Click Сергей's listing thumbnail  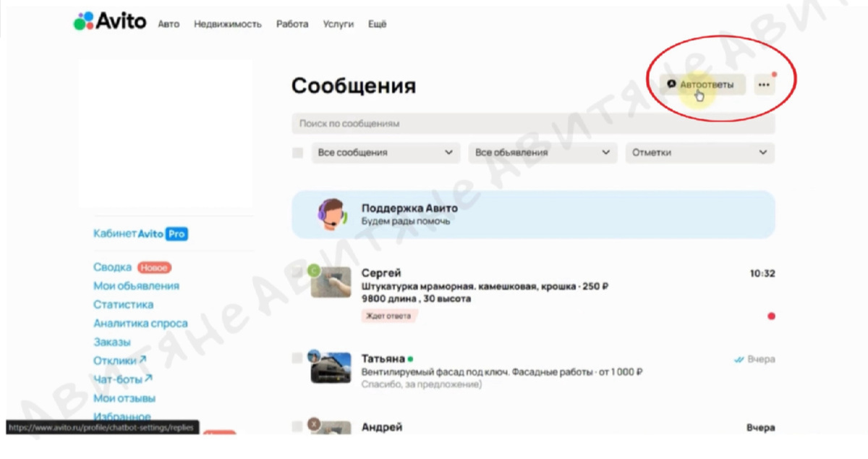point(331,283)
